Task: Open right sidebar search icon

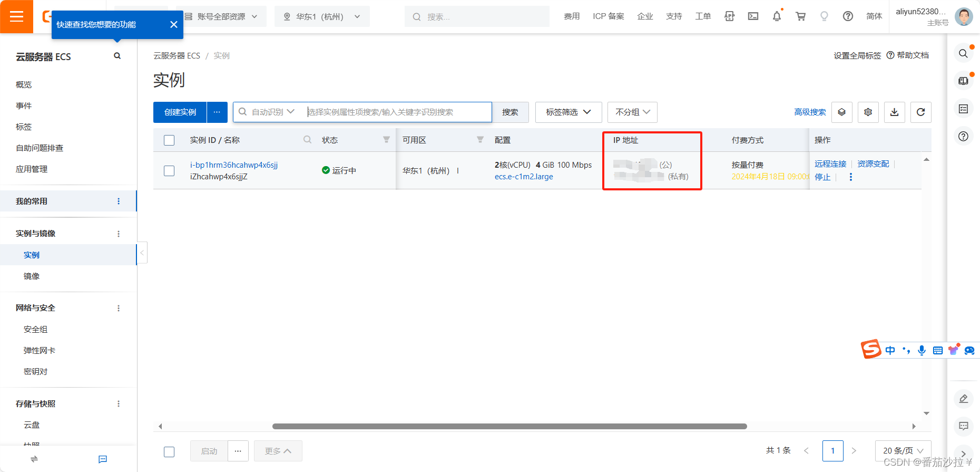Action: 963,53
